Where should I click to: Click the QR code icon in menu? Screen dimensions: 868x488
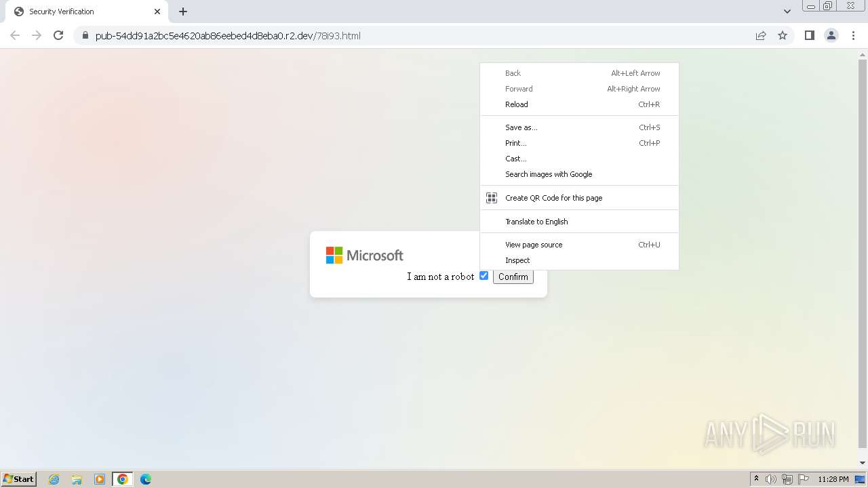click(x=492, y=198)
